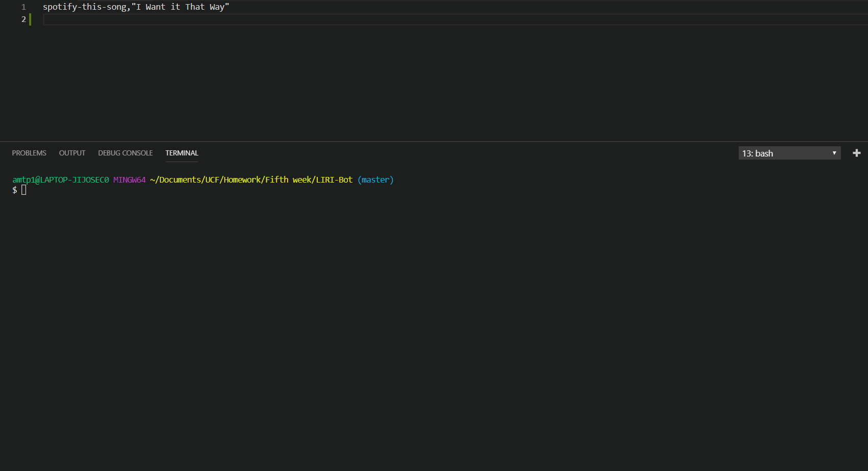Open the DEBUG CONSOLE tab
This screenshot has height=471, width=868.
coord(125,153)
